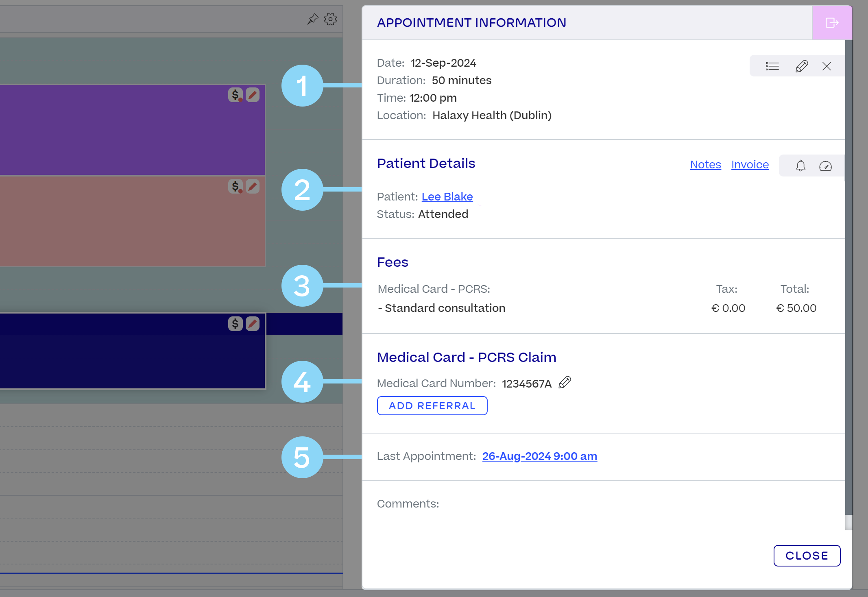
Task: Edit the Medical Card Number pencil icon
Action: coord(565,383)
